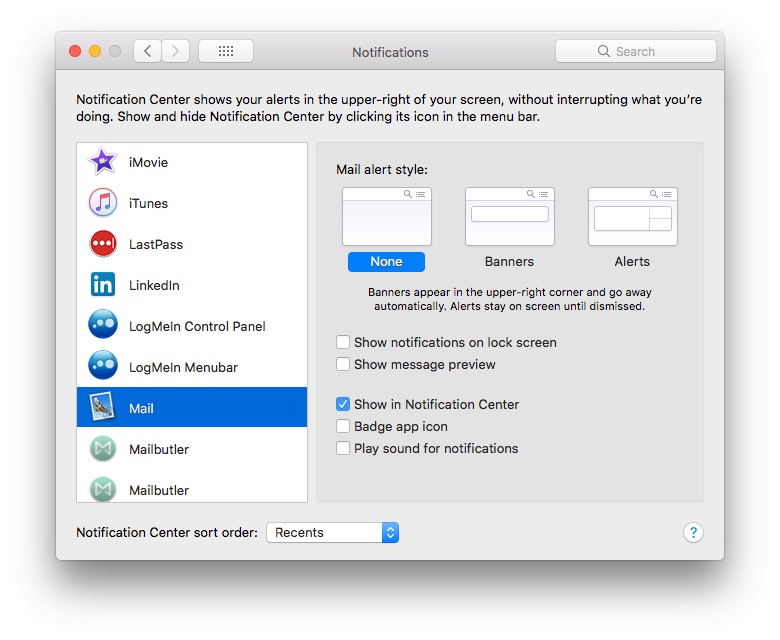Enable Show notifications on lock screen
Screen dimensions: 780x640
tap(343, 342)
